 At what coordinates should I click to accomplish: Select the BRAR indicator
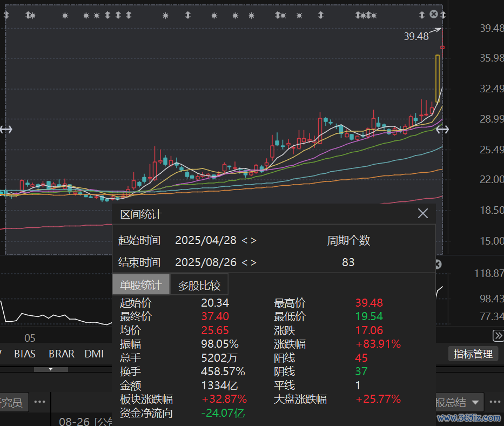click(x=62, y=354)
